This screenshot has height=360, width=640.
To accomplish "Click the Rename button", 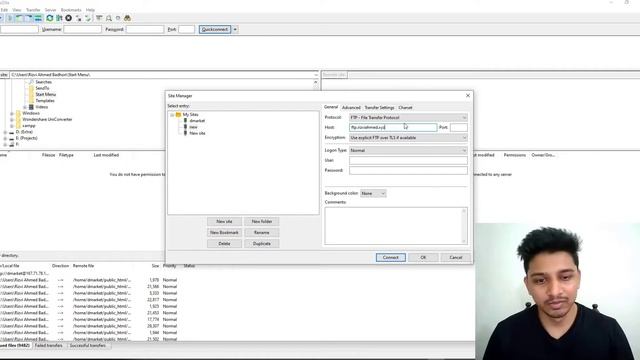I will 262,233.
